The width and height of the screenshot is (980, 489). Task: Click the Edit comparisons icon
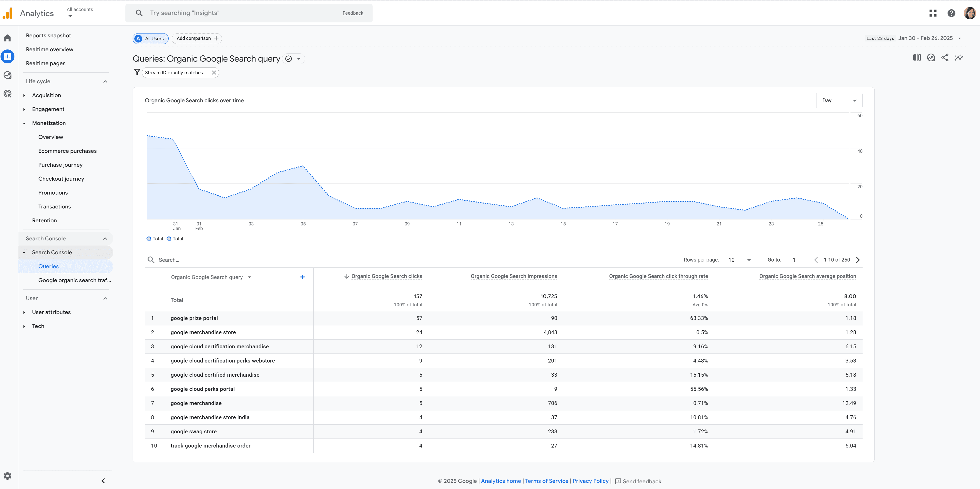[x=917, y=57]
